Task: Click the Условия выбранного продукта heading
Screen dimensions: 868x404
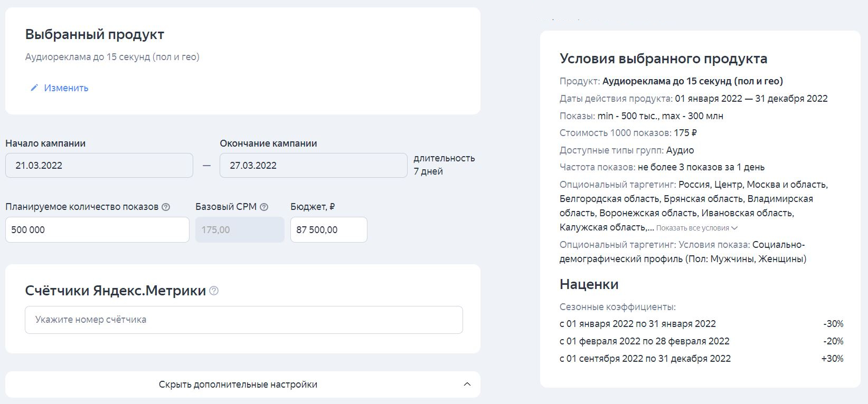Action: pyautogui.click(x=663, y=59)
